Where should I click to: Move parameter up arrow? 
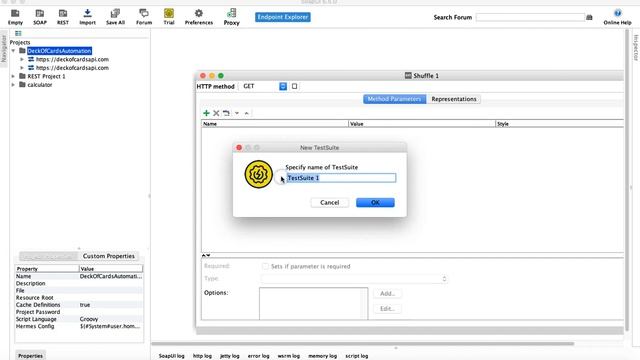(x=247, y=113)
